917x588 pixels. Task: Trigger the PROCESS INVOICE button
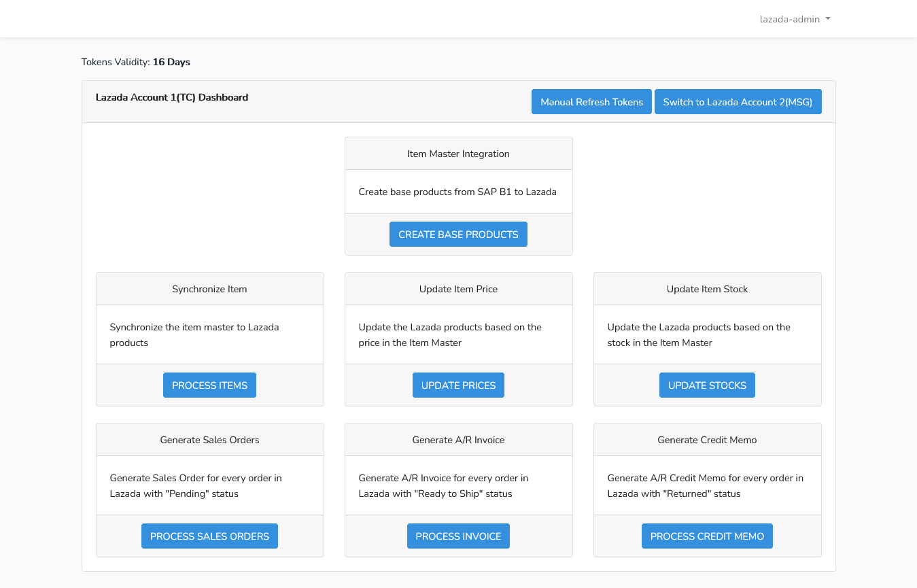458,536
